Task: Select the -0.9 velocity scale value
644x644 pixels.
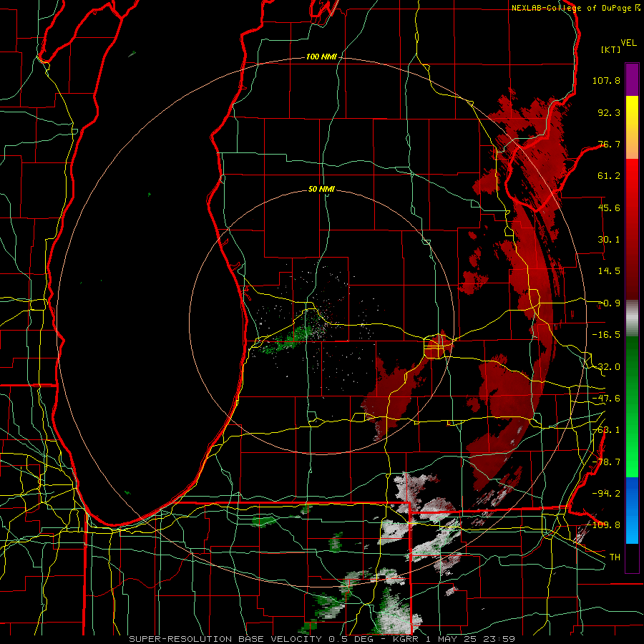Action: pyautogui.click(x=609, y=303)
